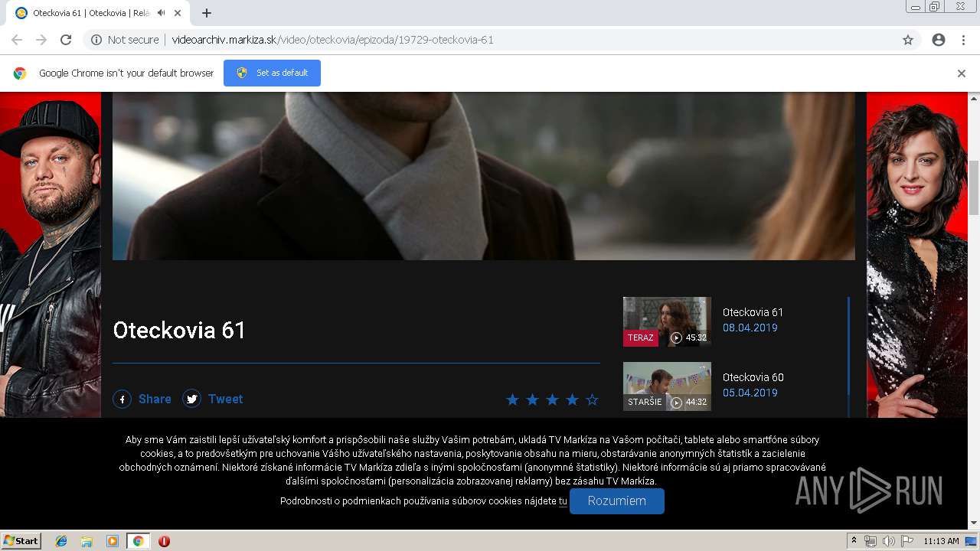Image resolution: width=980 pixels, height=551 pixels.
Task: Click date 05.04.2019
Action: click(x=750, y=393)
